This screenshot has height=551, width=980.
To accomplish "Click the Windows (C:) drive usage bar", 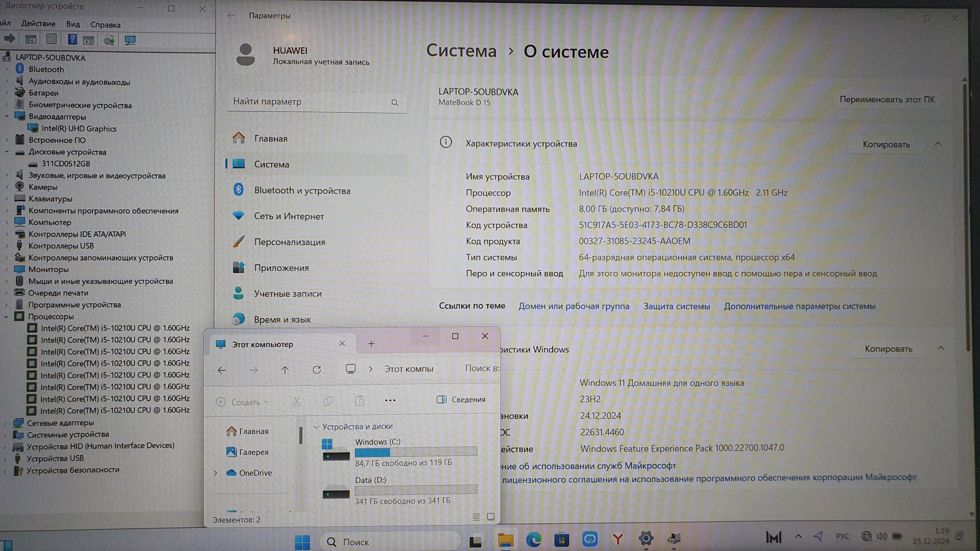I will click(415, 452).
